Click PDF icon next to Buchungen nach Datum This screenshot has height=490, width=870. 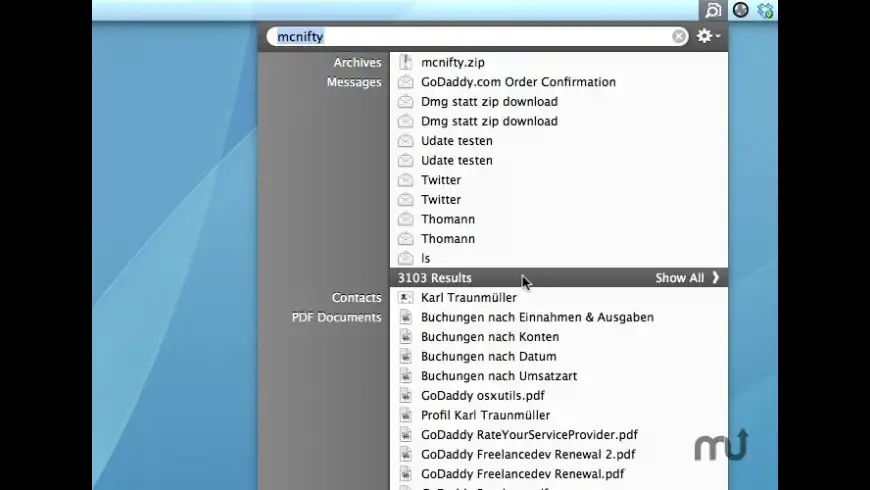pos(406,356)
